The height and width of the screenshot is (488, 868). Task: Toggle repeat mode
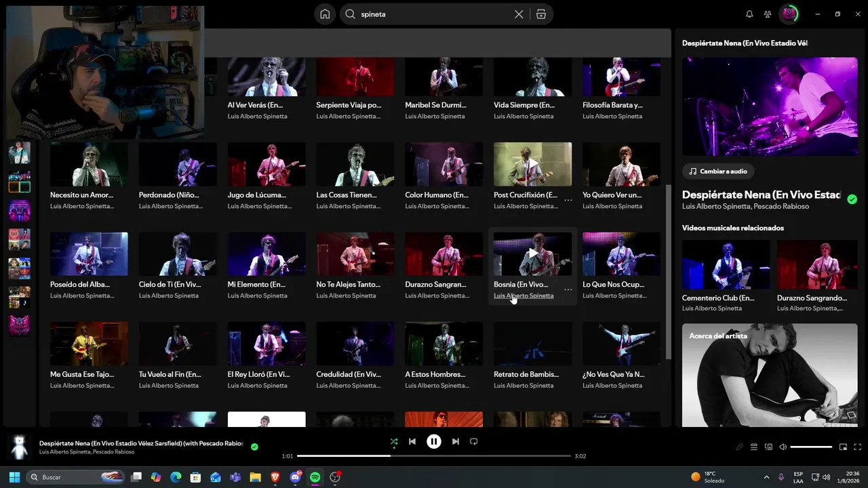point(474,441)
